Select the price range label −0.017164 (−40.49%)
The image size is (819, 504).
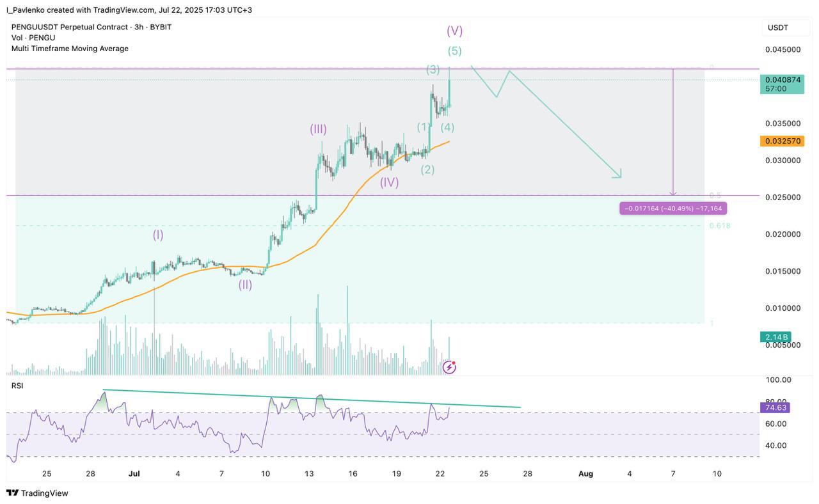click(x=673, y=209)
